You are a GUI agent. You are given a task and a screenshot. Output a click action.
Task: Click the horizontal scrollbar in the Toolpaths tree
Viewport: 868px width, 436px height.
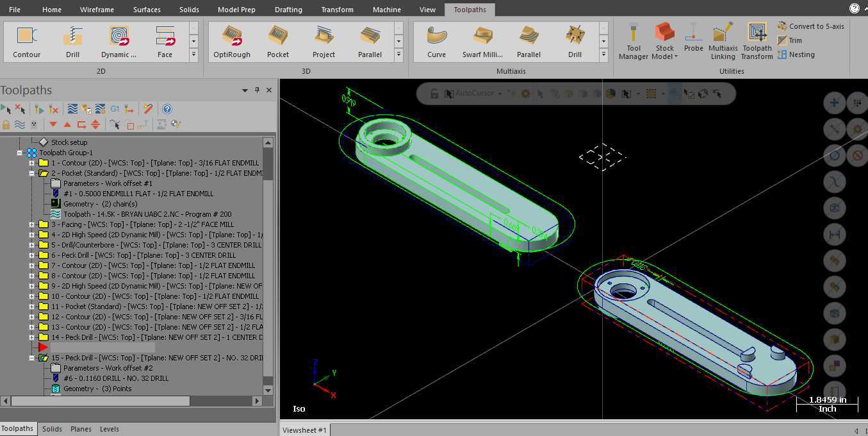pyautogui.click(x=100, y=401)
